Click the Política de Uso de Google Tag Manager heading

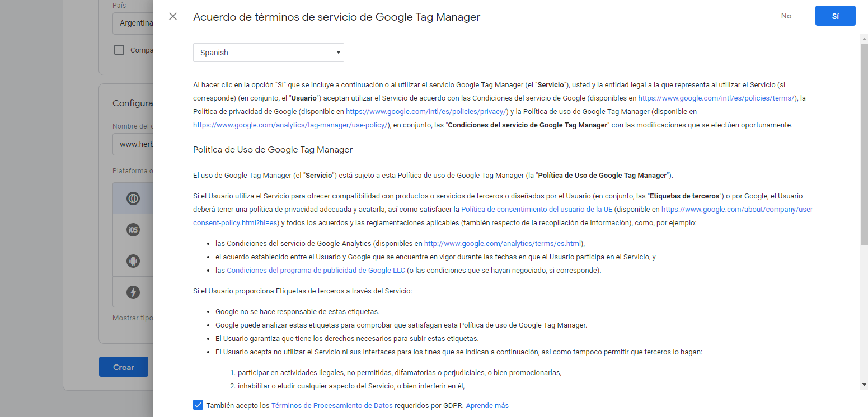coord(273,150)
